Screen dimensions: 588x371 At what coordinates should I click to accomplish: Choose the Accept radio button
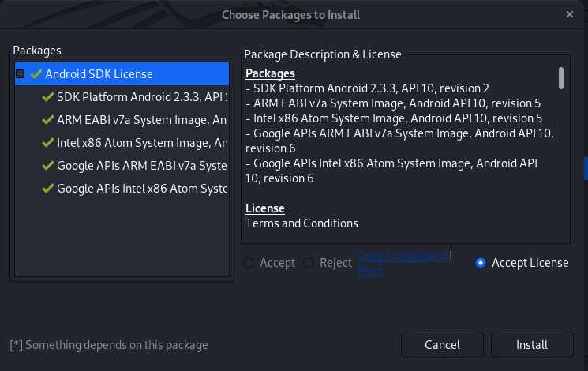(x=249, y=263)
